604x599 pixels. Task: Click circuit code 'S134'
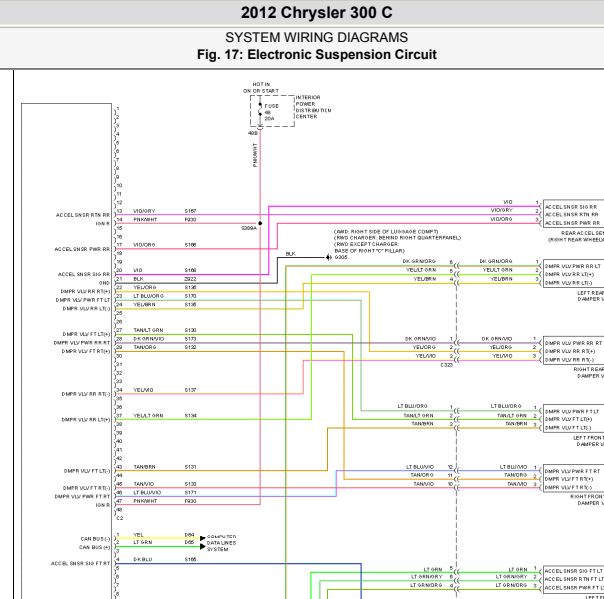coord(190,416)
